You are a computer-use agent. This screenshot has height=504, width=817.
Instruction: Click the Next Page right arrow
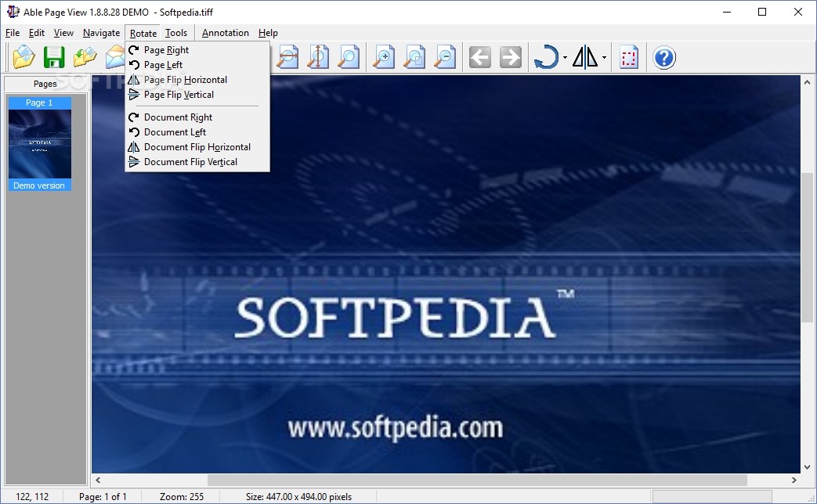pos(511,57)
